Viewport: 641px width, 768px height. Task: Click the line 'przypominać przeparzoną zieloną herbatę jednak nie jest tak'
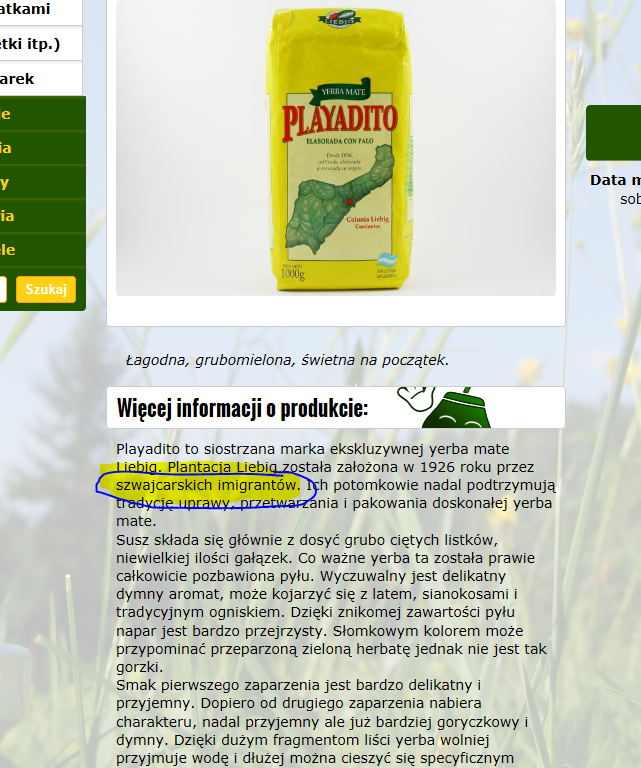(331, 649)
